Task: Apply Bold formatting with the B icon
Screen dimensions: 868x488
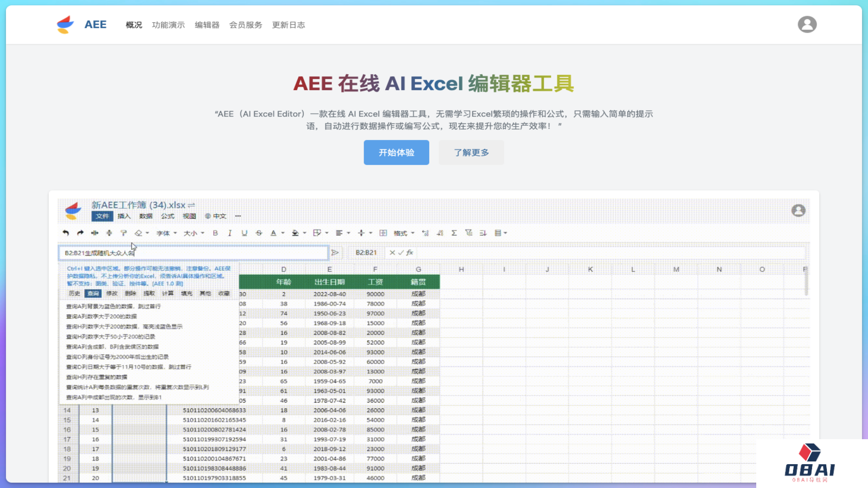Action: click(215, 233)
